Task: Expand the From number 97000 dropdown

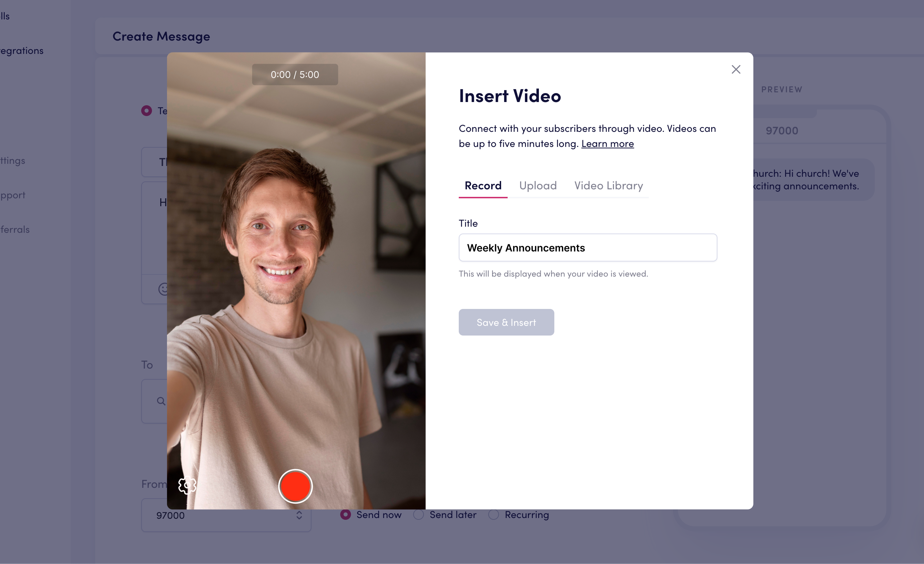Action: [x=225, y=515]
